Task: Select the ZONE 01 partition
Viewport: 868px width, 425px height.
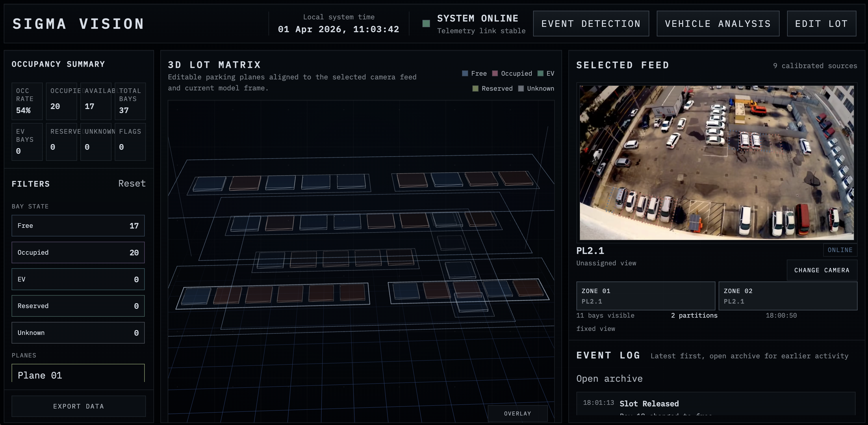Action: click(x=646, y=296)
